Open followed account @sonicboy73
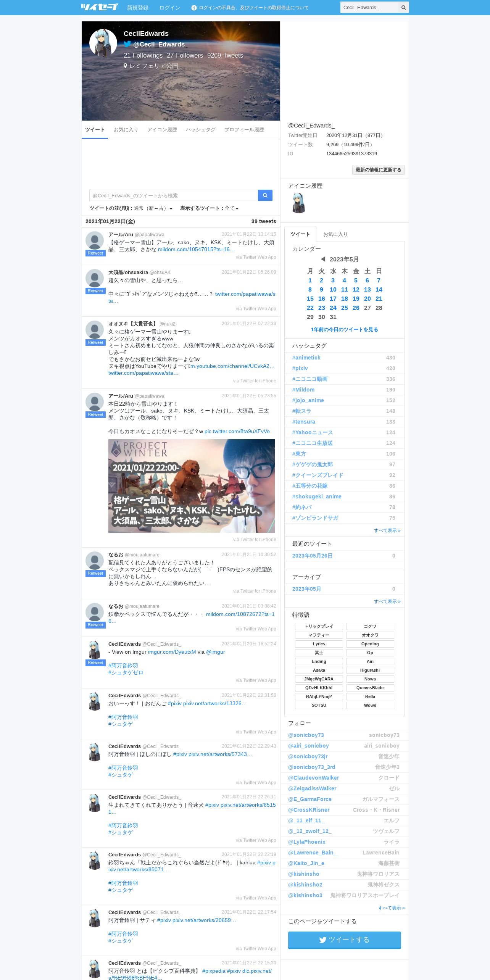This screenshot has width=490, height=980. 306,735
